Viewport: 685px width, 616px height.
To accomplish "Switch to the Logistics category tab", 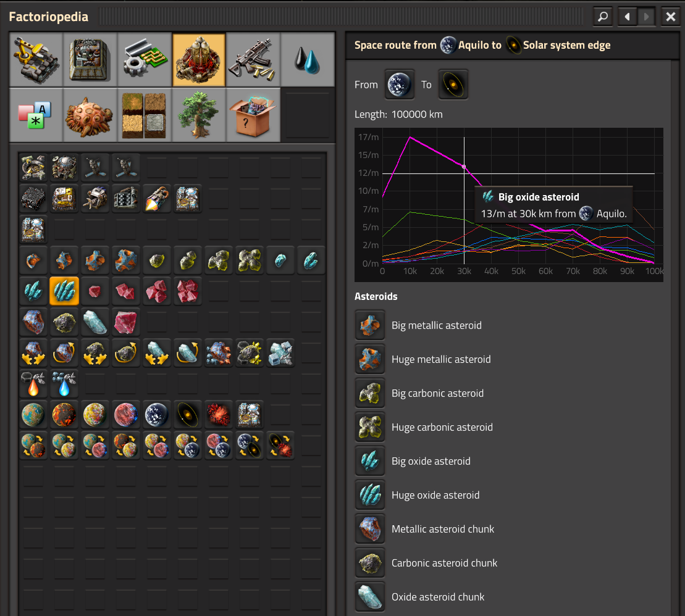I will [36, 60].
